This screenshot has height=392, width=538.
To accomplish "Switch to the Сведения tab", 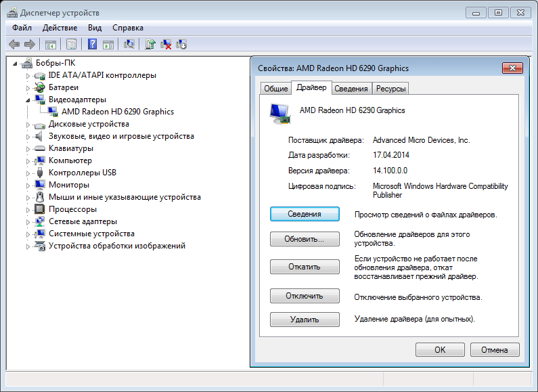I will pyautogui.click(x=351, y=89).
